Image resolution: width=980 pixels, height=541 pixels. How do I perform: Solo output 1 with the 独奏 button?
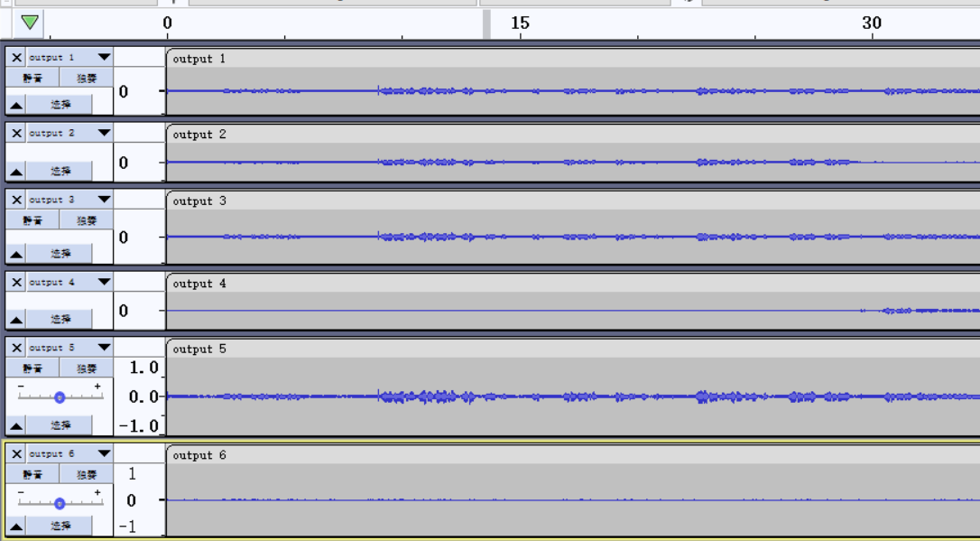(87, 79)
